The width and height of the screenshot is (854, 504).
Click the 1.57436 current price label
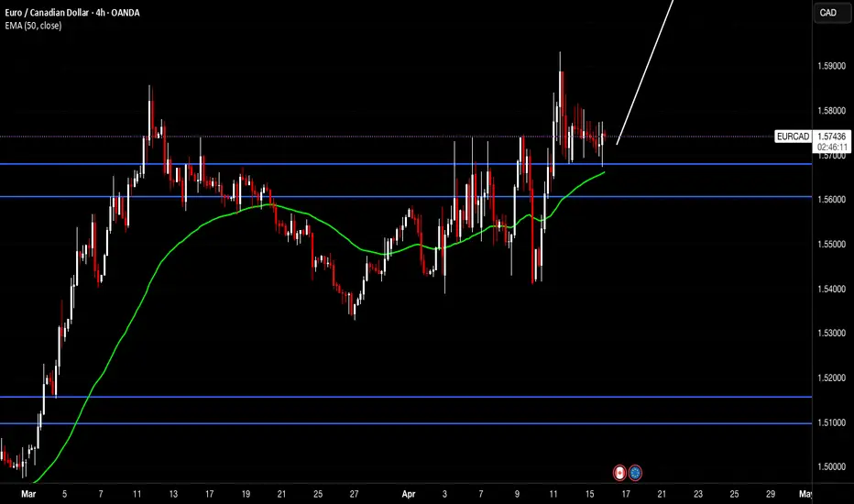(x=831, y=137)
